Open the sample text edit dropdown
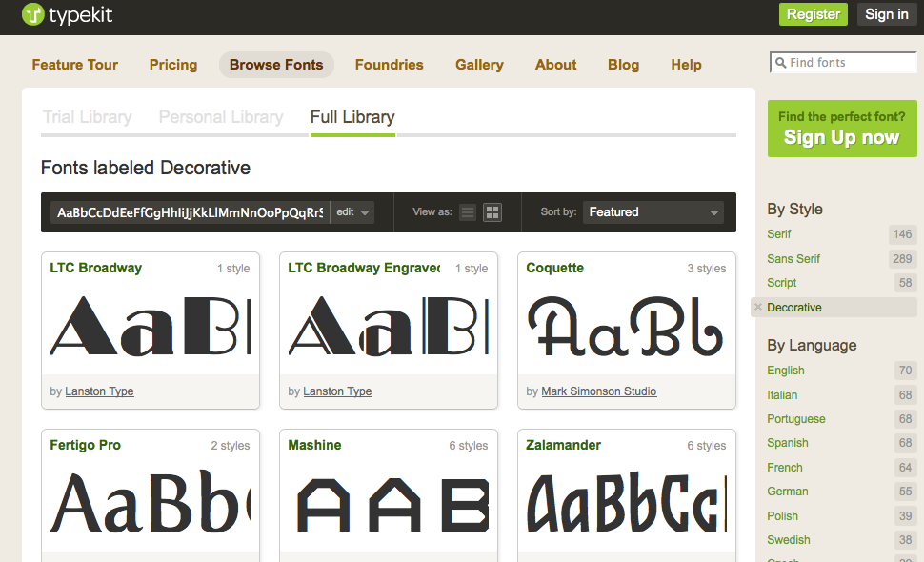 click(352, 212)
